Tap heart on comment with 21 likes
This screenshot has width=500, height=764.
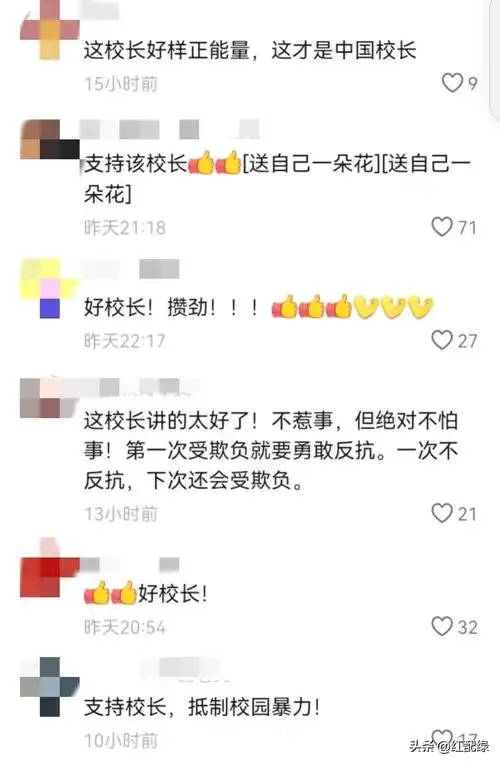442,513
